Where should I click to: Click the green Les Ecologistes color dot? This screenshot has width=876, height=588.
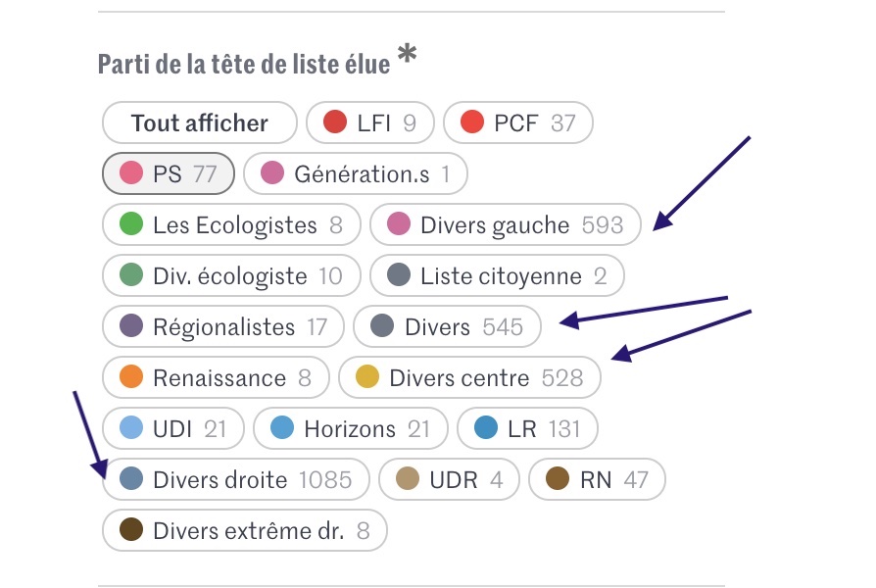128,224
